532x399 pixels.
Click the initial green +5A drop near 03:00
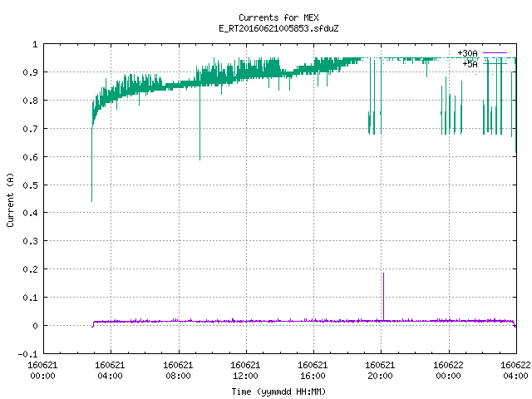91,165
